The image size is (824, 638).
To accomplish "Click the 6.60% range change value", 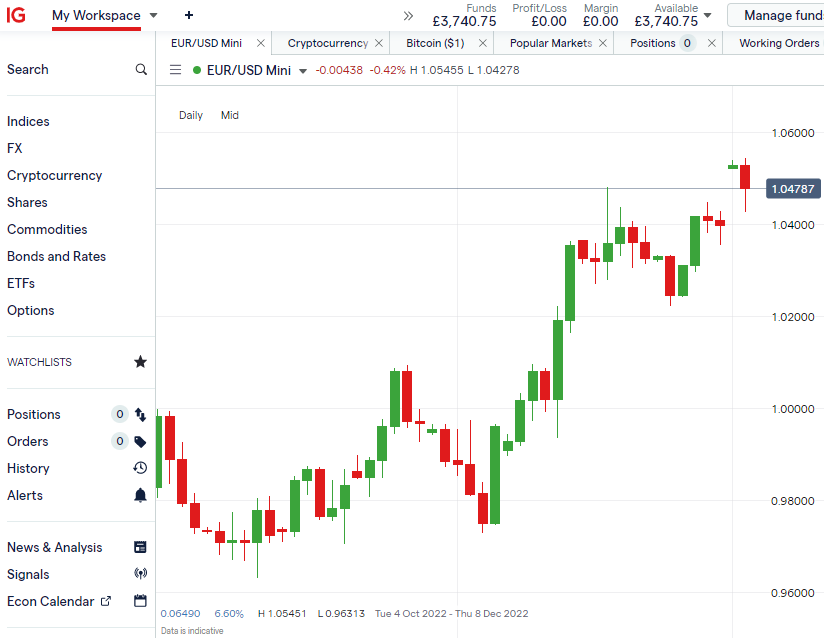I will coord(229,613).
